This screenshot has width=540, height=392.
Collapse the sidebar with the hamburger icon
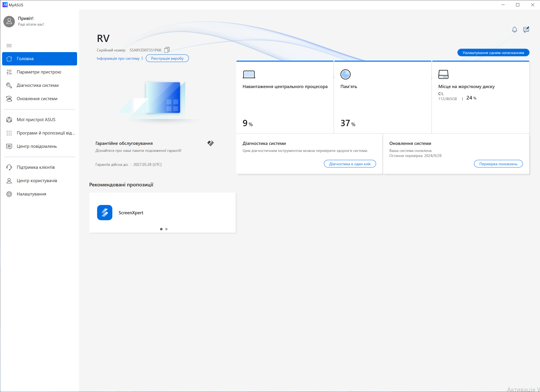point(9,46)
